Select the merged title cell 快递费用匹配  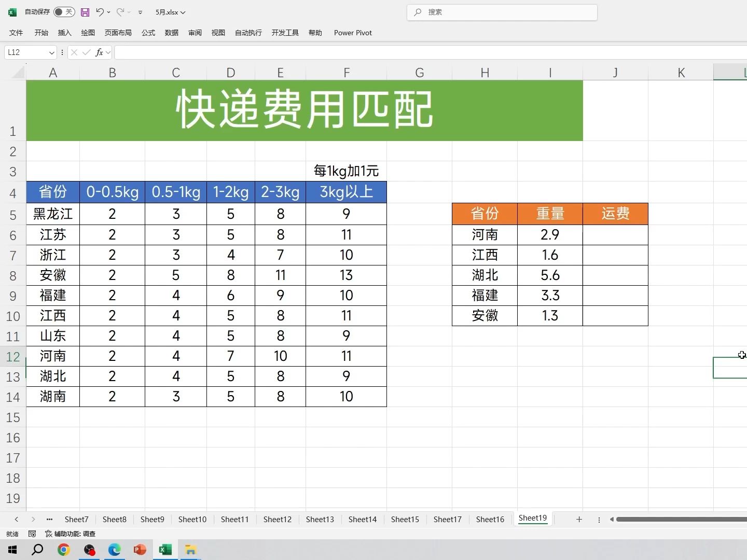coord(305,110)
